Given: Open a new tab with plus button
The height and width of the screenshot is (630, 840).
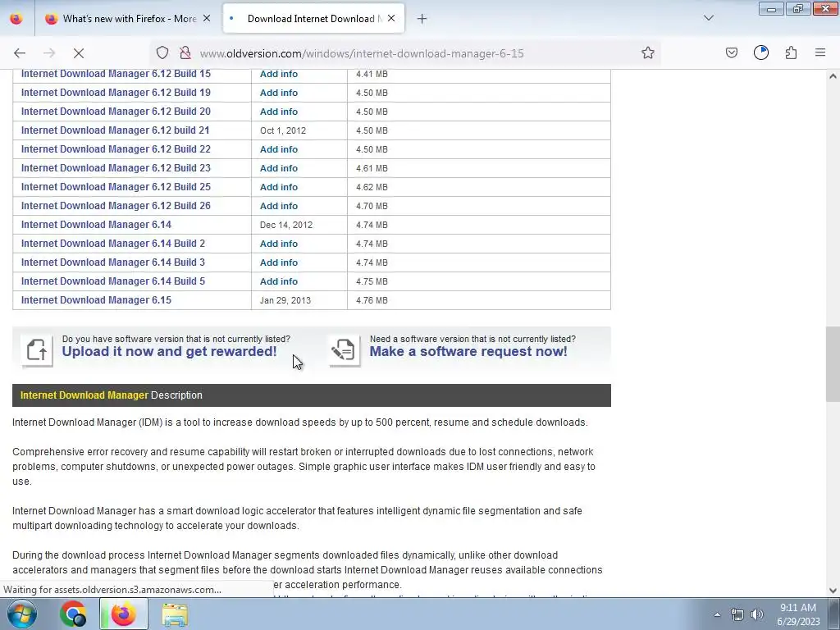Looking at the screenshot, I should 422,19.
